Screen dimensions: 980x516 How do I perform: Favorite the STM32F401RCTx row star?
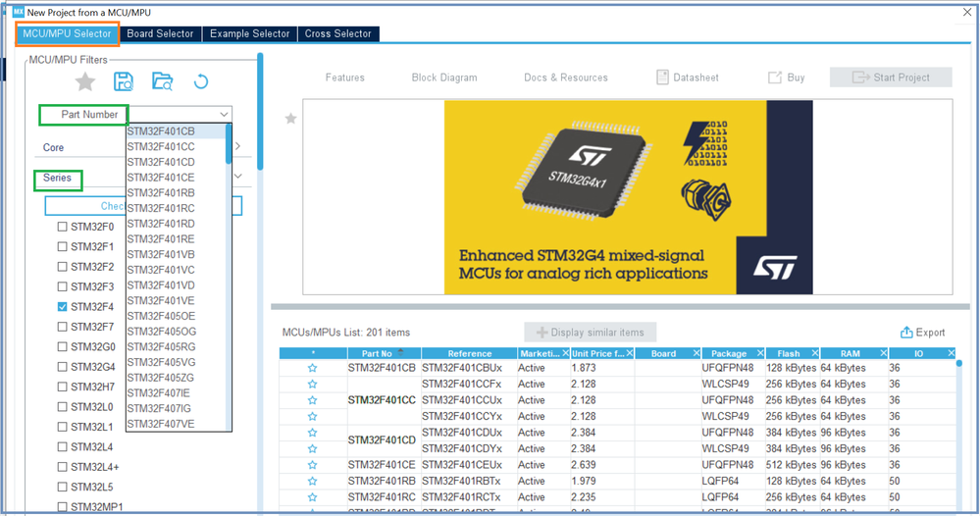(x=313, y=498)
